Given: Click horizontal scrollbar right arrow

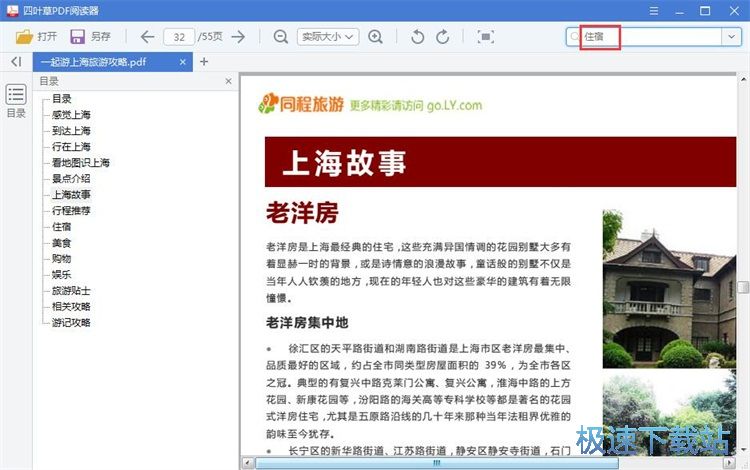Looking at the screenshot, I should pyautogui.click(x=729, y=463).
